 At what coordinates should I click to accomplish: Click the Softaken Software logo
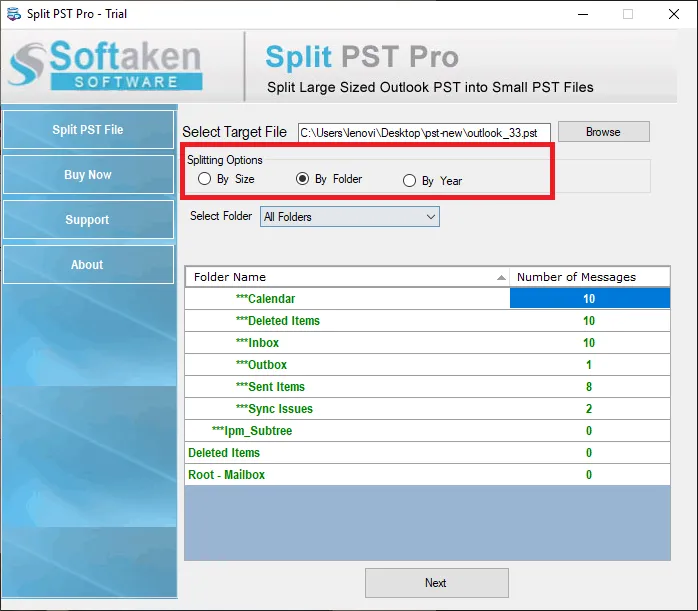click(x=106, y=65)
